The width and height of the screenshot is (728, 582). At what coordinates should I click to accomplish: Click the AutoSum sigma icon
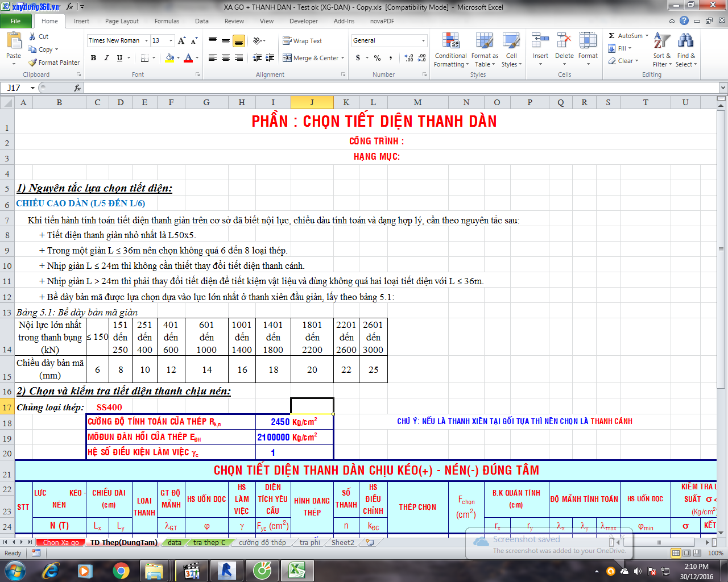[612, 36]
